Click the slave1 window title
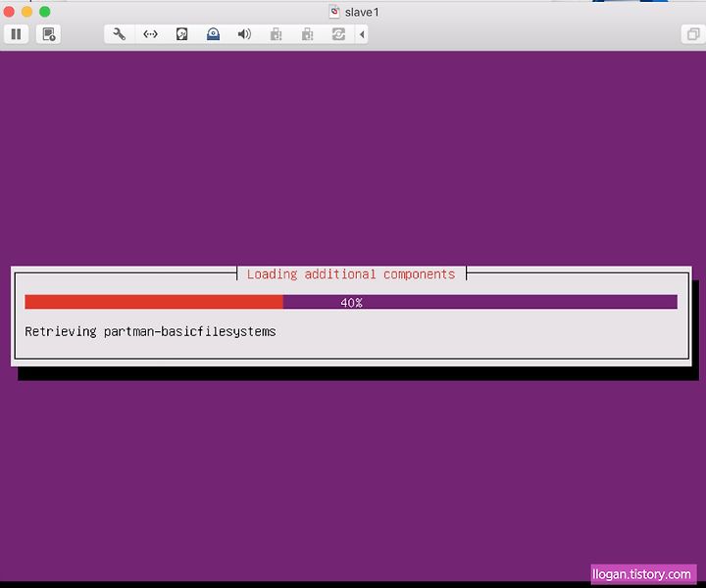 point(362,12)
